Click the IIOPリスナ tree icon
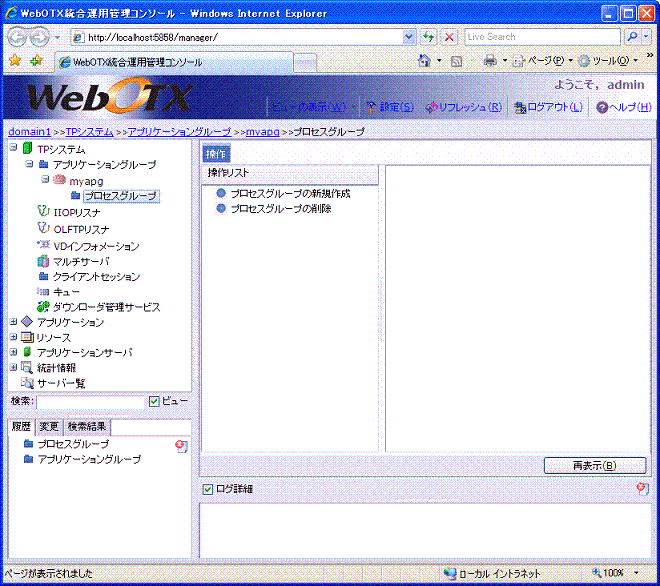Viewport: 660px width, 586px height. point(43,211)
